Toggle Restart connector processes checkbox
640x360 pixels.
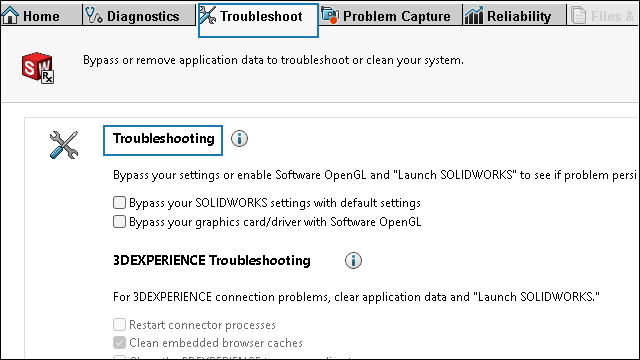click(x=119, y=324)
